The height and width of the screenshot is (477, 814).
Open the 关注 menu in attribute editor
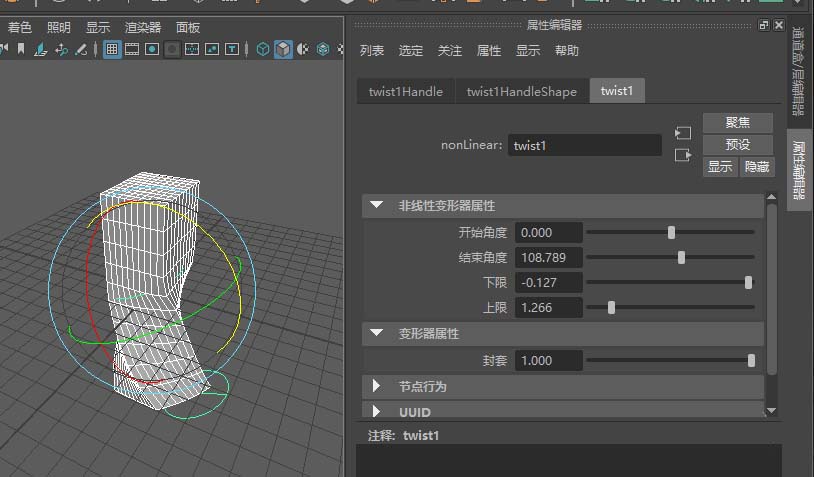pos(450,50)
